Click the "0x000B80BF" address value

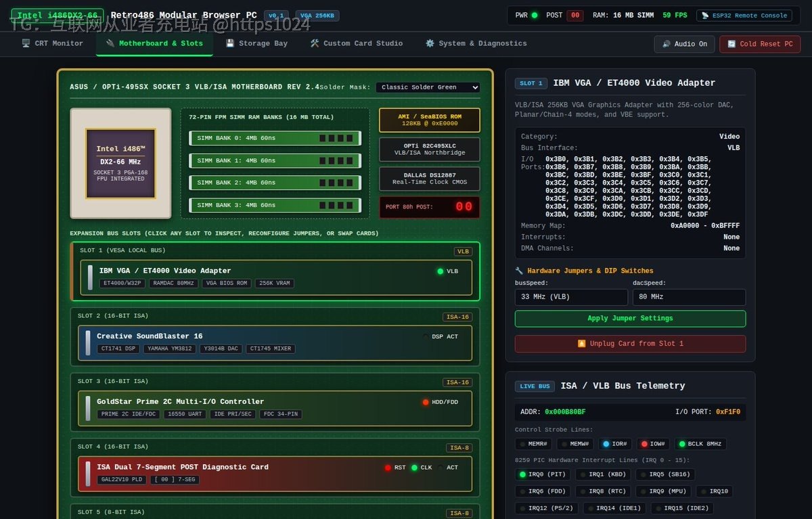pos(565,412)
